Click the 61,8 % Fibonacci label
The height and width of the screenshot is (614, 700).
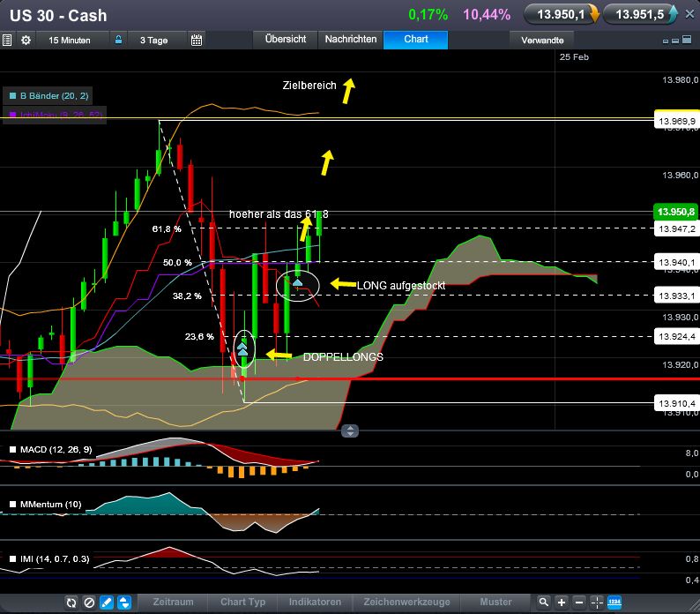click(167, 228)
